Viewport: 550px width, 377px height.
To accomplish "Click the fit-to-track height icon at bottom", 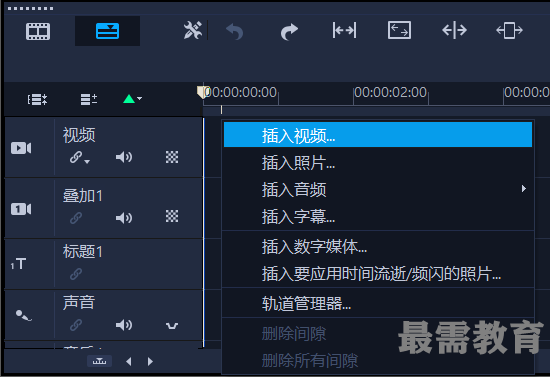I will pos(100,361).
